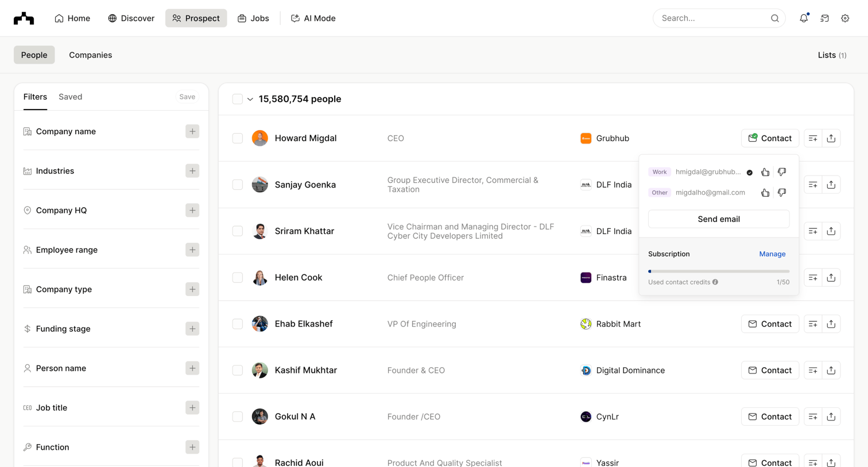Add Howard Migdal to a list
The image size is (868, 467).
(813, 138)
